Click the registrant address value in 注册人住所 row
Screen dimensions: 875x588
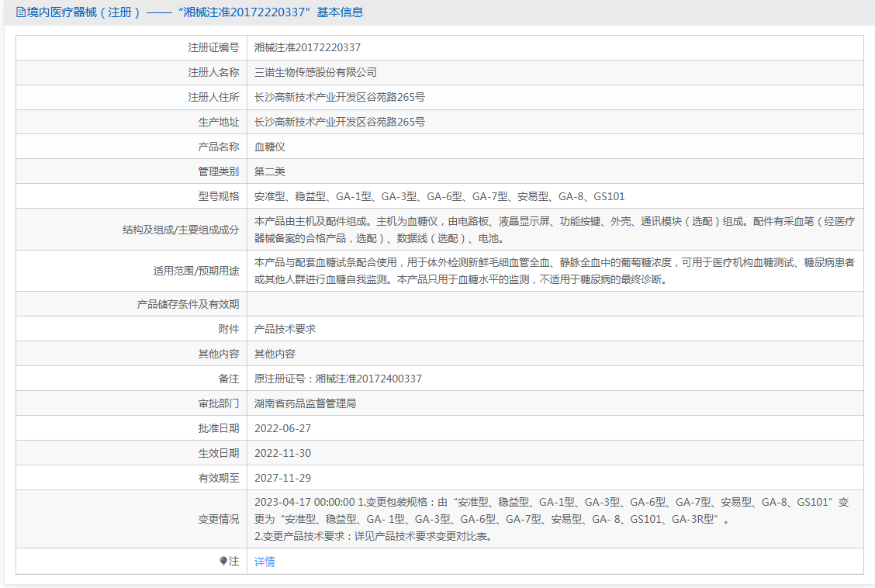click(x=339, y=97)
